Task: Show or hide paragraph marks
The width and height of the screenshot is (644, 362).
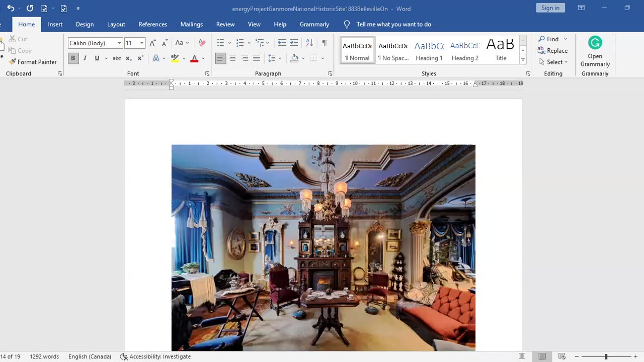Action: tap(325, 43)
